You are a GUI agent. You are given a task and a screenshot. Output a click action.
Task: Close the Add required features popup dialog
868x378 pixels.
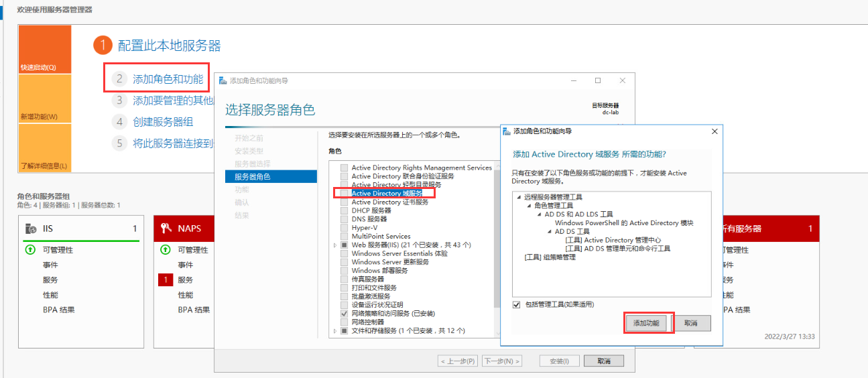(x=714, y=131)
